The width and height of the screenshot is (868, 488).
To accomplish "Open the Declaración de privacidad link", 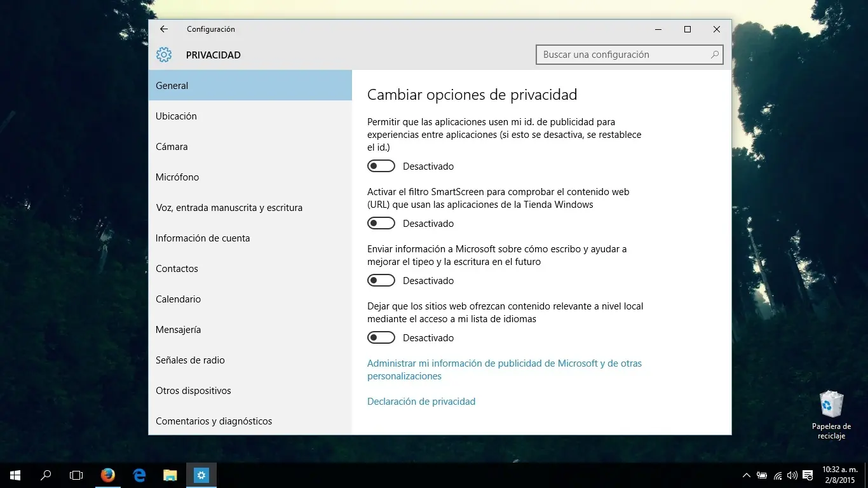I will click(x=421, y=402).
